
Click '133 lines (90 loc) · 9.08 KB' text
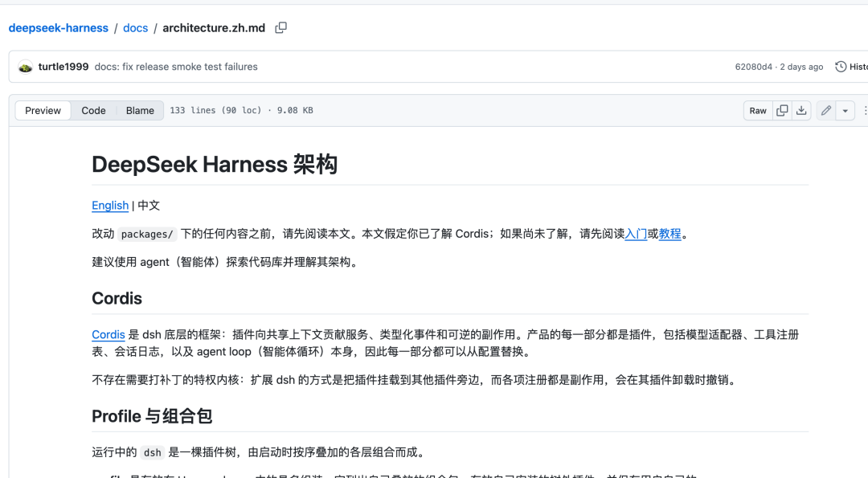tap(241, 111)
